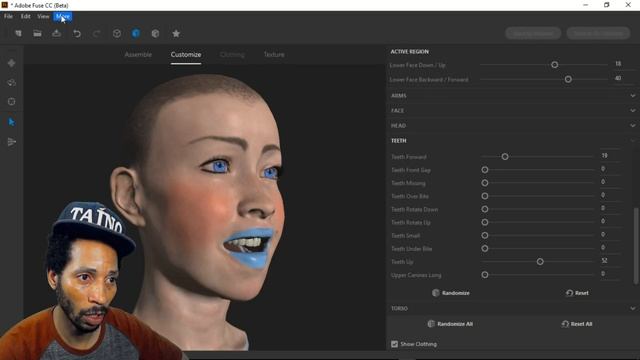Screen dimensions: 640x360
Task: Click the Teeth Missing label
Action: [x=408, y=183]
